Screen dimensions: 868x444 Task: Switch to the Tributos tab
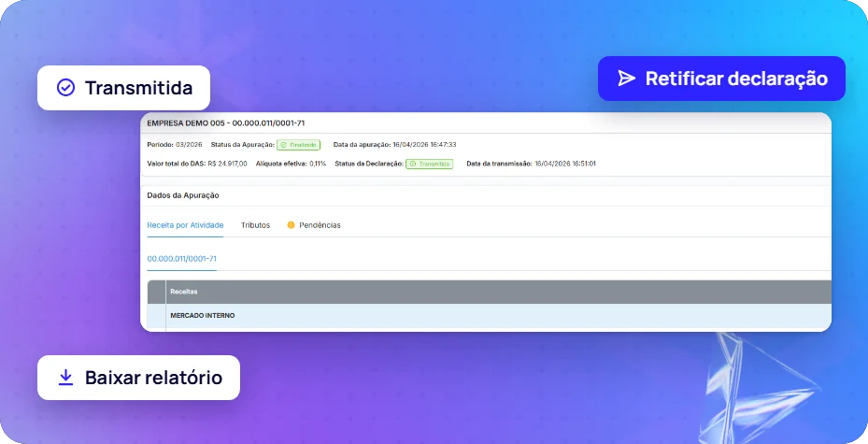click(x=256, y=225)
